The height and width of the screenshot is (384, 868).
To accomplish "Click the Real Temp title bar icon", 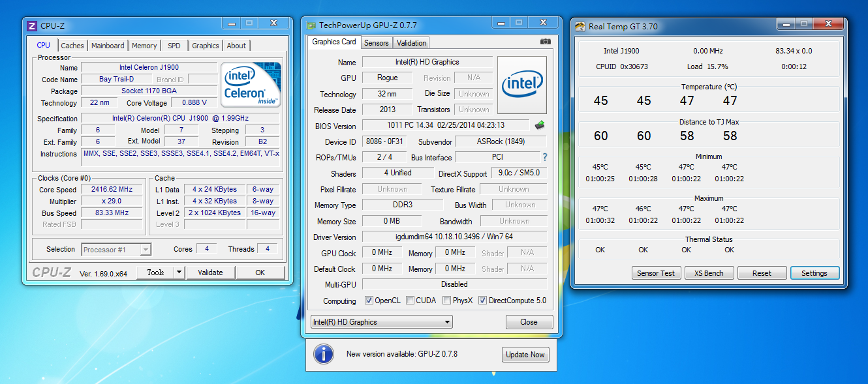I will pyautogui.click(x=580, y=27).
